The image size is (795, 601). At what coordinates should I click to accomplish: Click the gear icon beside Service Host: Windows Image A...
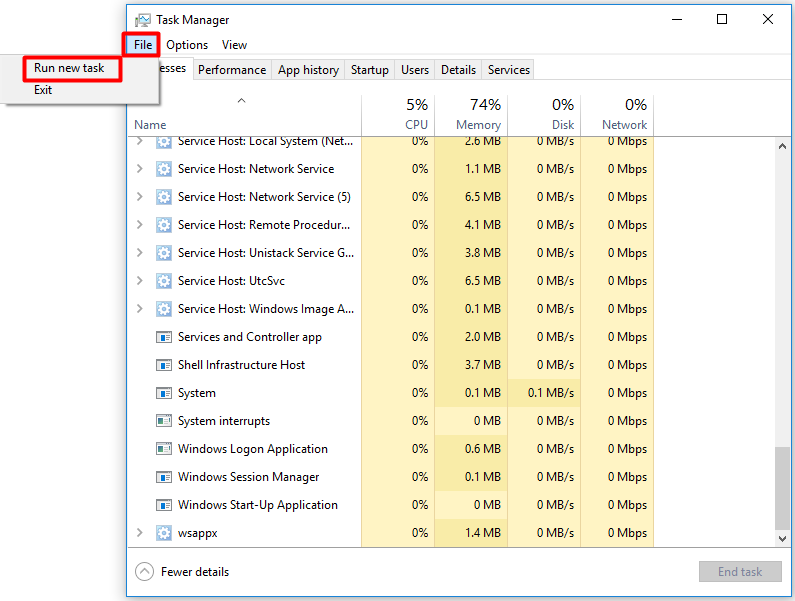163,308
